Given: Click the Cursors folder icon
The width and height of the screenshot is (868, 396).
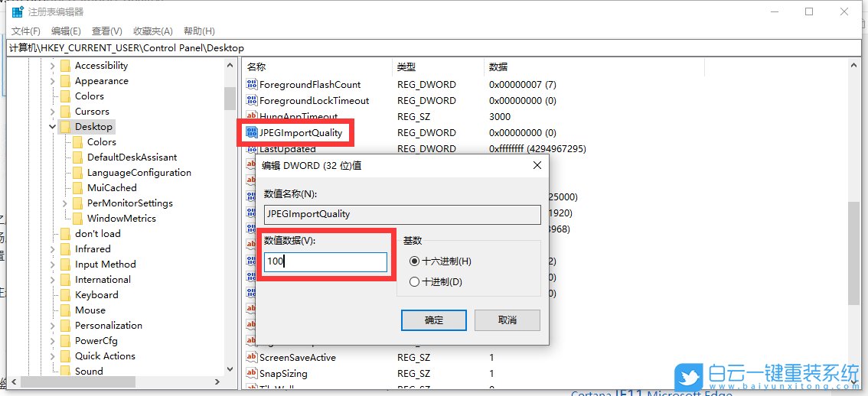Looking at the screenshot, I should [x=65, y=111].
